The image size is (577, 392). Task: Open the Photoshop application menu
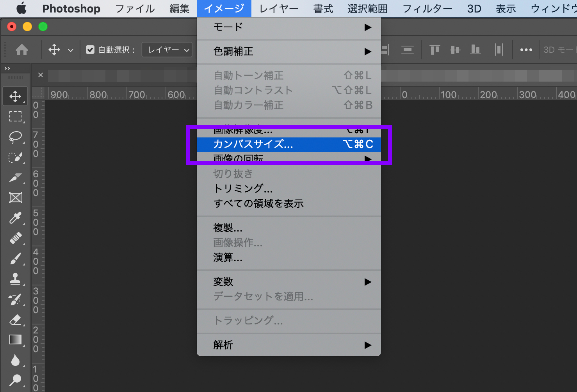[x=71, y=9]
